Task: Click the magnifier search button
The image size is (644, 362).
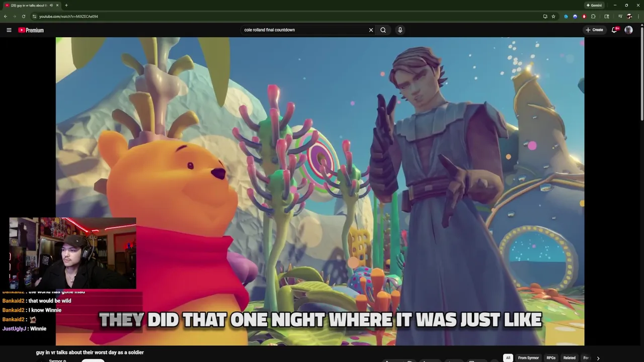Action: 383,30
